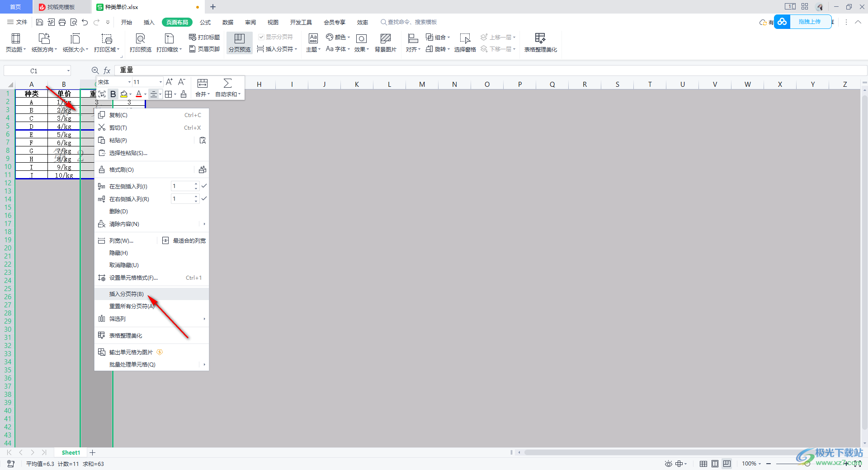Click the yellow fill color bucket
Image resolution: width=868 pixels, height=470 pixels.
pos(124,94)
